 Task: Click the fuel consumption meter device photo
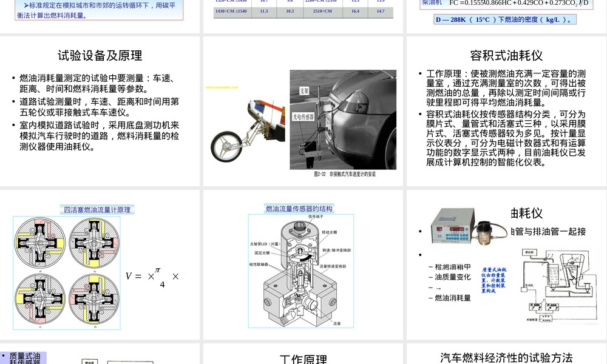coord(469,227)
